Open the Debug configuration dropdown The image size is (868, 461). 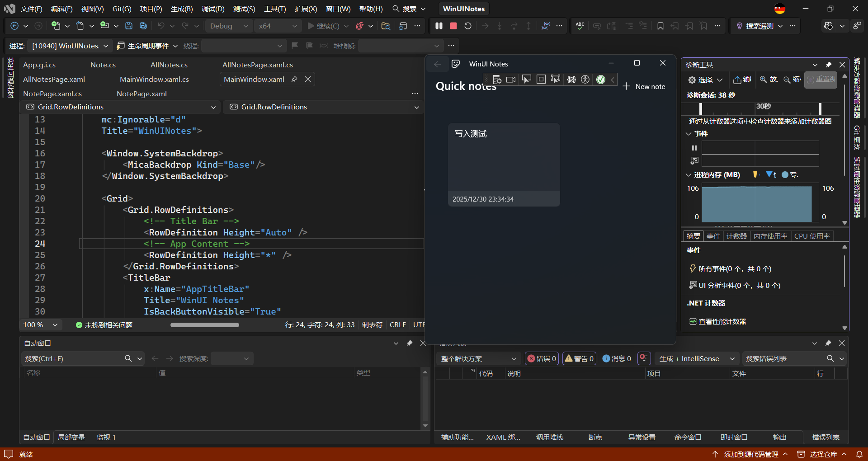[x=229, y=26]
